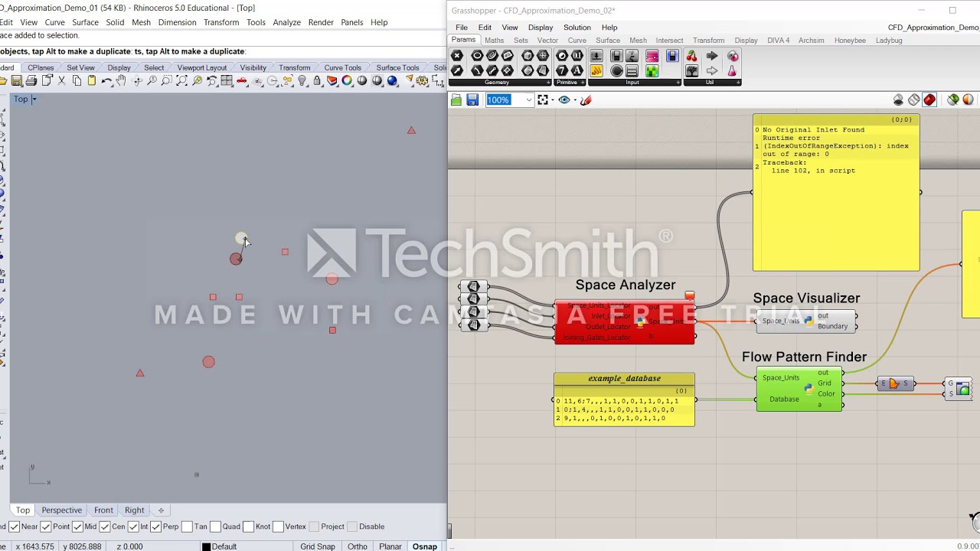Toggle Osnap in status bar
The image size is (980, 551).
click(x=424, y=546)
